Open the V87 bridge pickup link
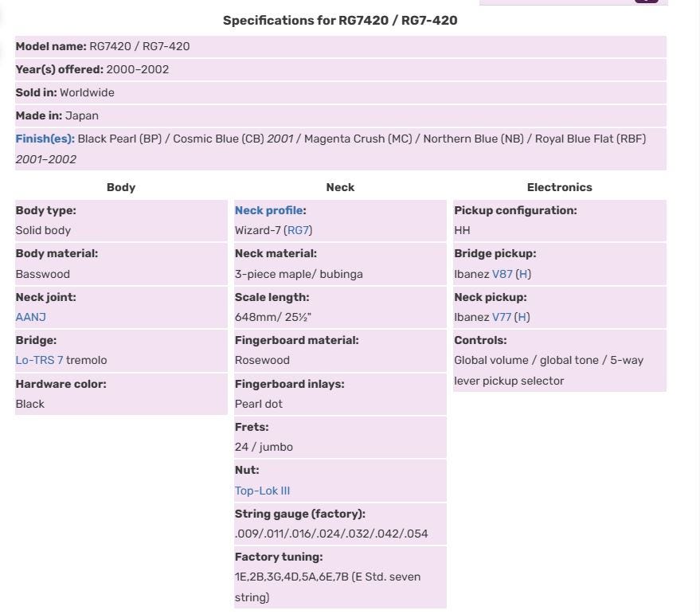The height and width of the screenshot is (614, 700). pos(502,274)
